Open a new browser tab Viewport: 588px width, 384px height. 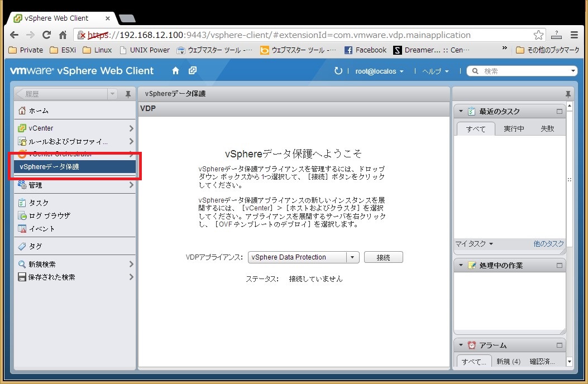[127, 18]
